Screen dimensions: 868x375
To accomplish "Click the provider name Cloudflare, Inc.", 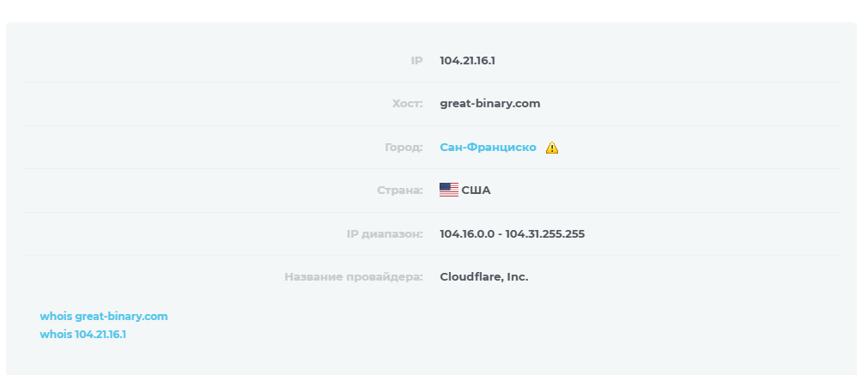I will pyautogui.click(x=484, y=277).
